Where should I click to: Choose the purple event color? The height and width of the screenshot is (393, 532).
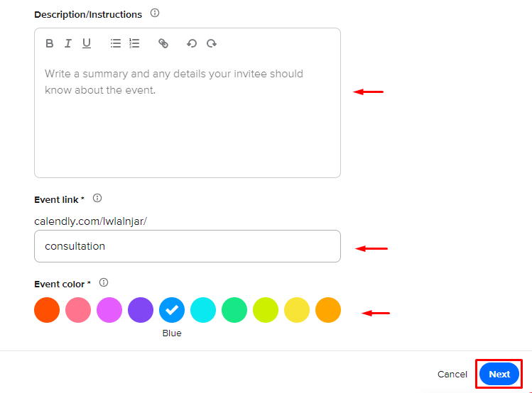click(x=141, y=310)
